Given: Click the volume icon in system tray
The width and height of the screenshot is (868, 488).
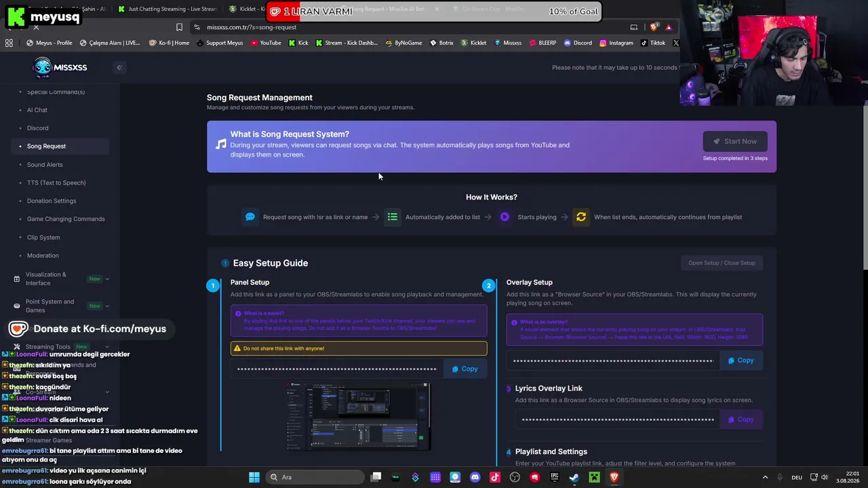Looking at the screenshot, I should point(825,477).
